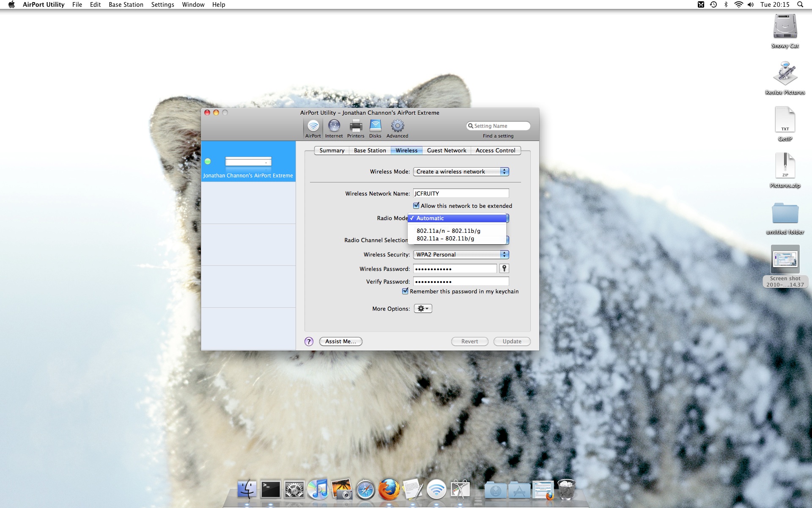Open the Base Station menu in menu bar

(x=126, y=5)
